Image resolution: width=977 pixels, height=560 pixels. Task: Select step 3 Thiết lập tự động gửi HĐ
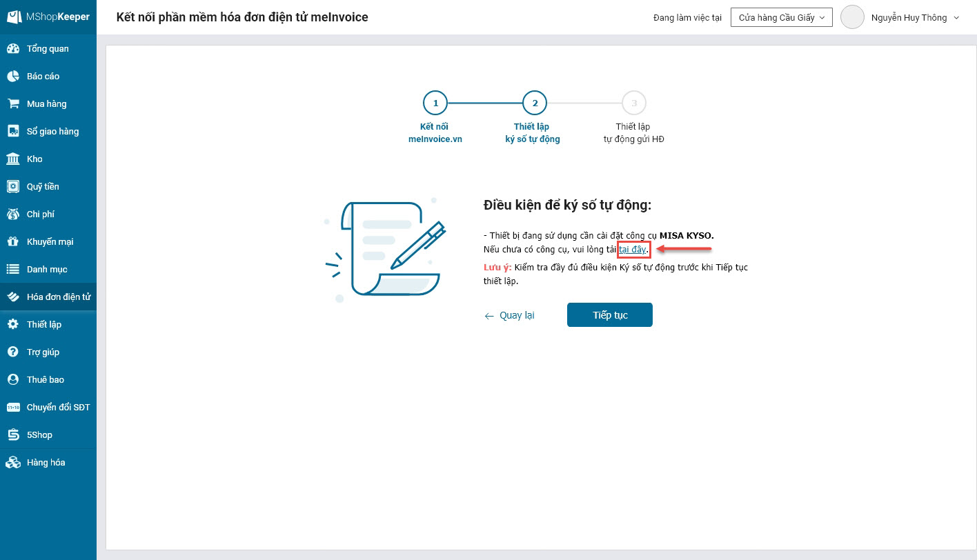pyautogui.click(x=633, y=118)
